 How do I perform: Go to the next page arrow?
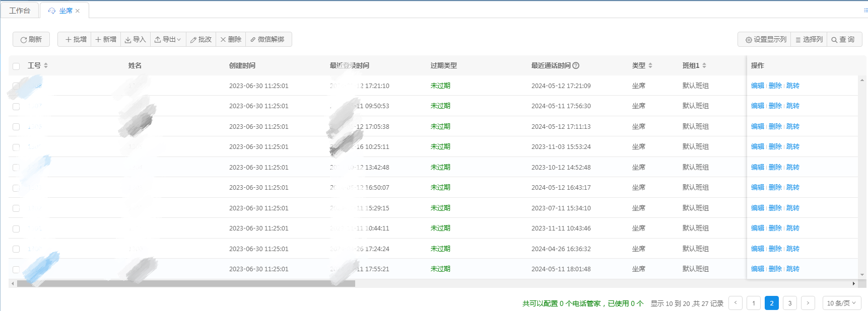pos(808,303)
